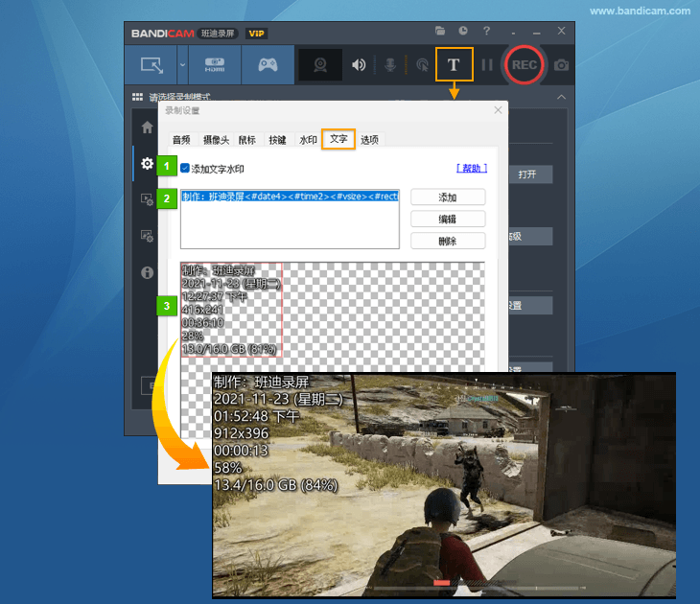Click the mode selection grid icon
Image resolution: width=700 pixels, height=604 pixels.
(137, 97)
